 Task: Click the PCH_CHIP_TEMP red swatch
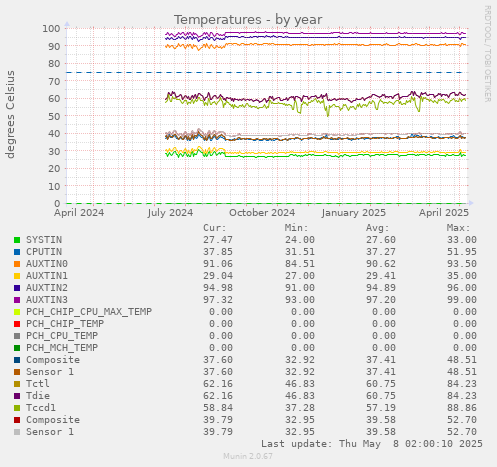pos(17,324)
